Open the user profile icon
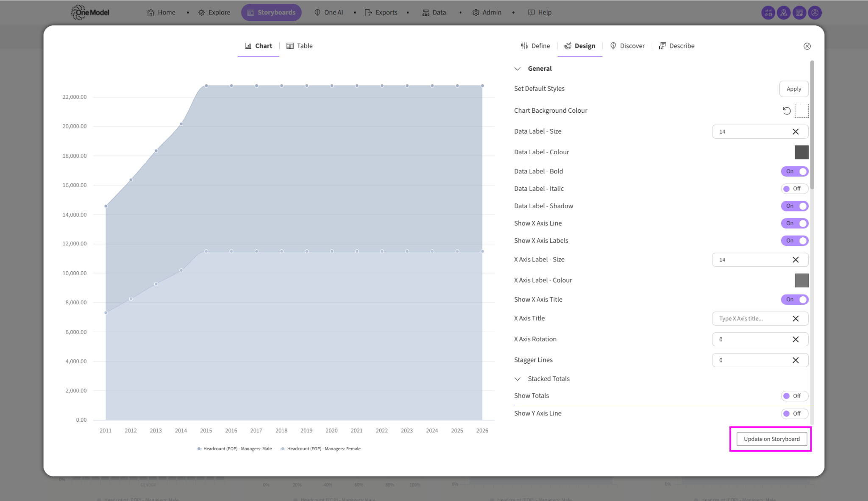 point(815,13)
